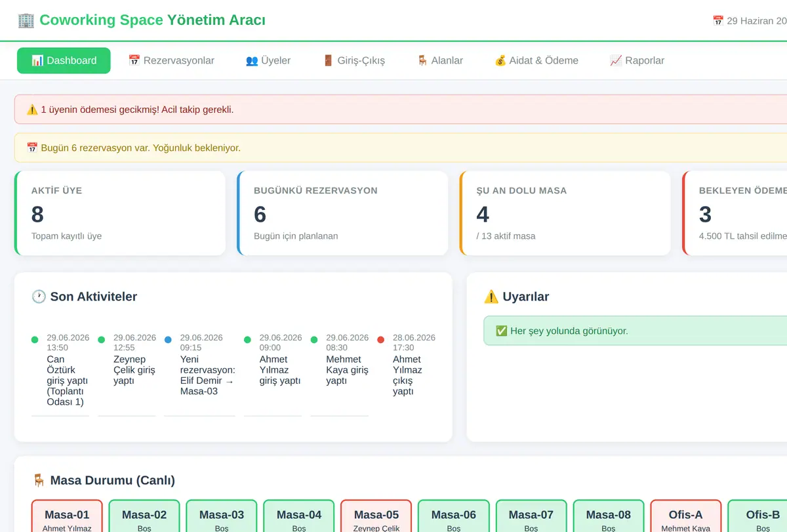Click the chair icon beside Masa Durumu heading
Image resolution: width=787 pixels, height=532 pixels.
(39, 480)
